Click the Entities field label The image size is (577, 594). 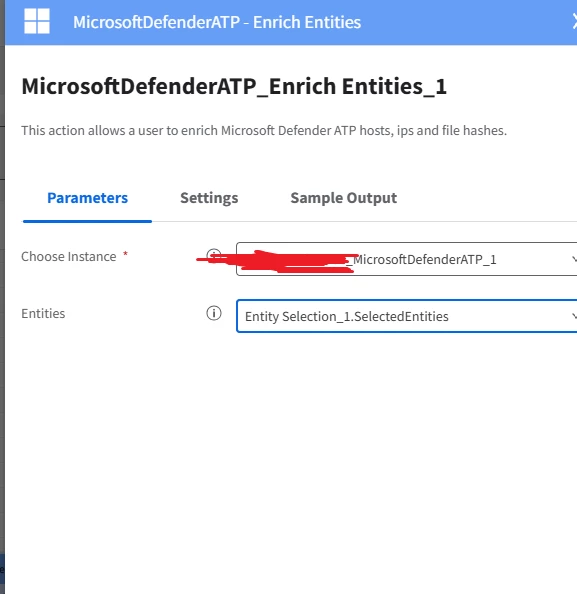[x=43, y=313]
